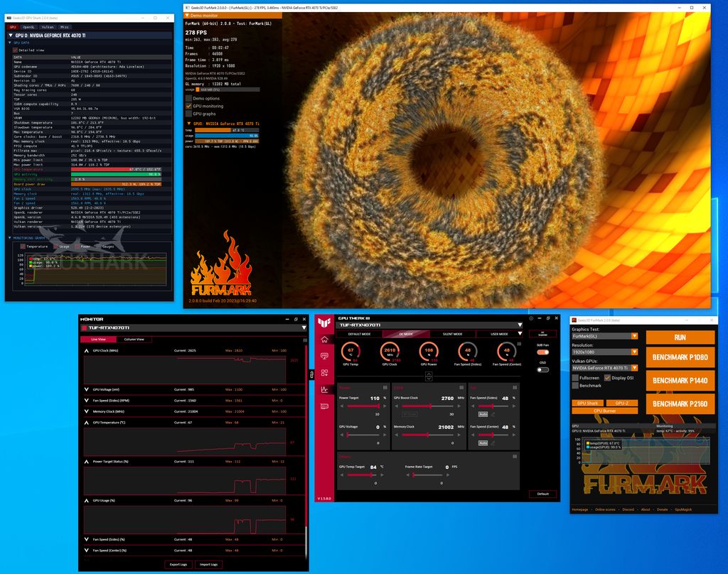Toggle 0dB Fan switch
The width and height of the screenshot is (728, 574).
(542, 352)
